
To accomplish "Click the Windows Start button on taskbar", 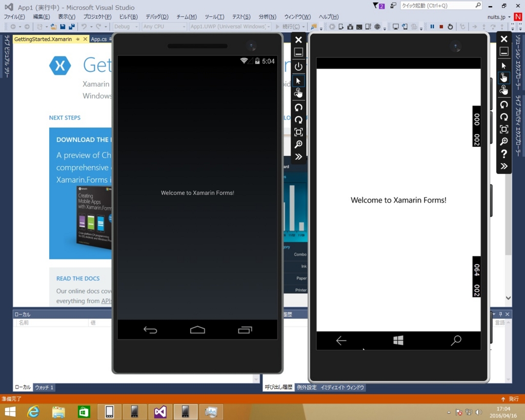I will tap(10, 412).
